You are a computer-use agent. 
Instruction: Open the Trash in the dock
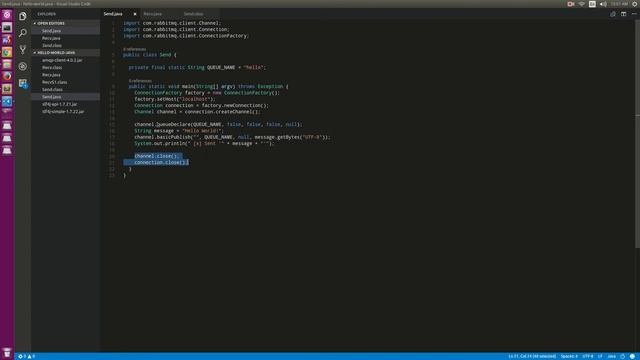(x=7, y=353)
